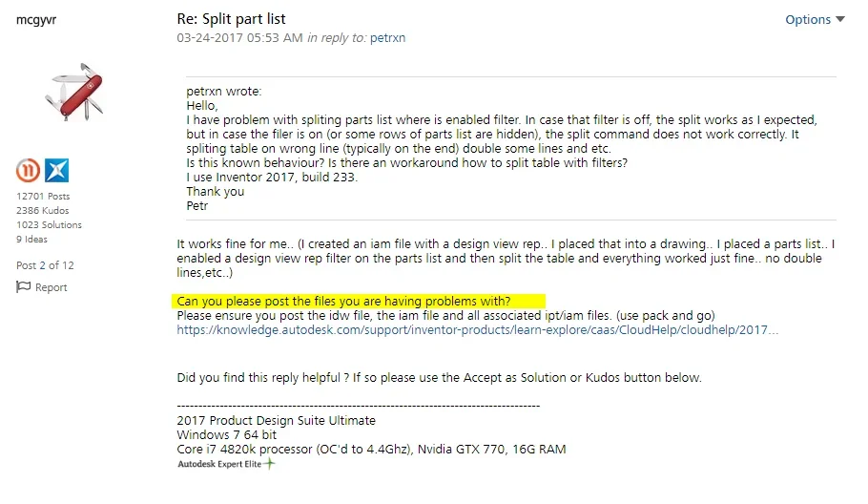Click the 03-24-2017 05:53 AM timestamp

pos(239,37)
